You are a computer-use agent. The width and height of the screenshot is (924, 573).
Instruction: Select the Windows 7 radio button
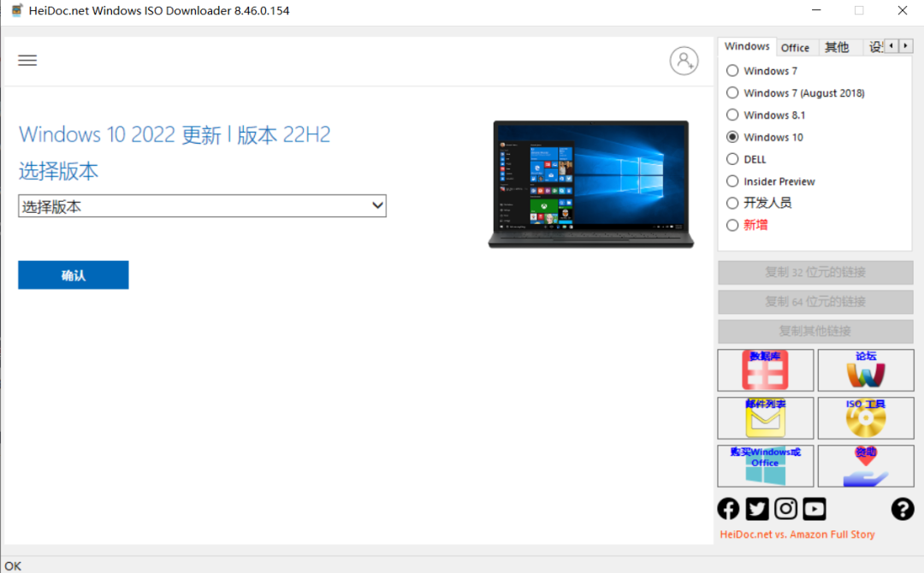coord(731,71)
